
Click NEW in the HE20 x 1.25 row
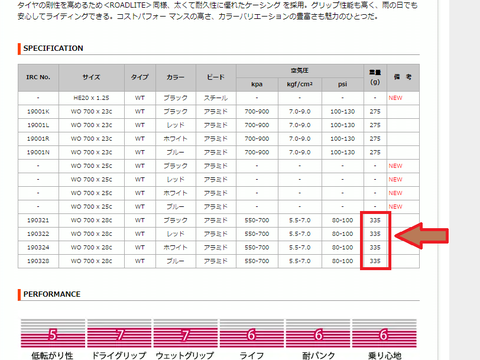click(395, 98)
